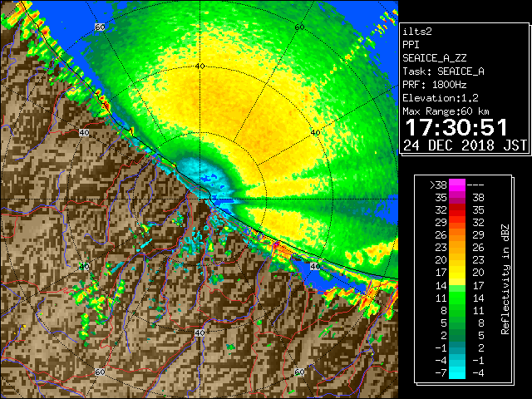532x399 pixels.
Task: Click the radar name text "ilts2"
Action: [417, 32]
